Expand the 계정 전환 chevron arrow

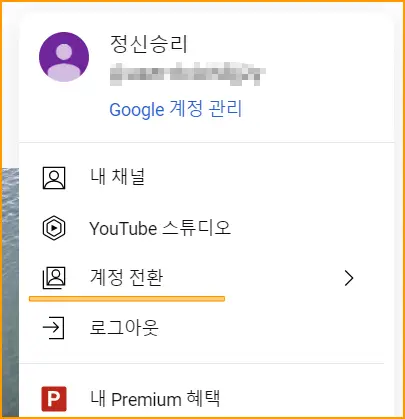coord(349,278)
